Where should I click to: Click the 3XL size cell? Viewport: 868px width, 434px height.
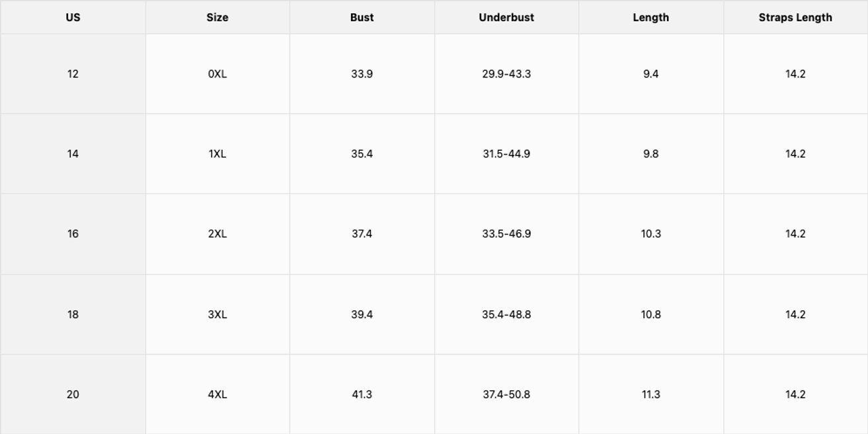point(217,315)
